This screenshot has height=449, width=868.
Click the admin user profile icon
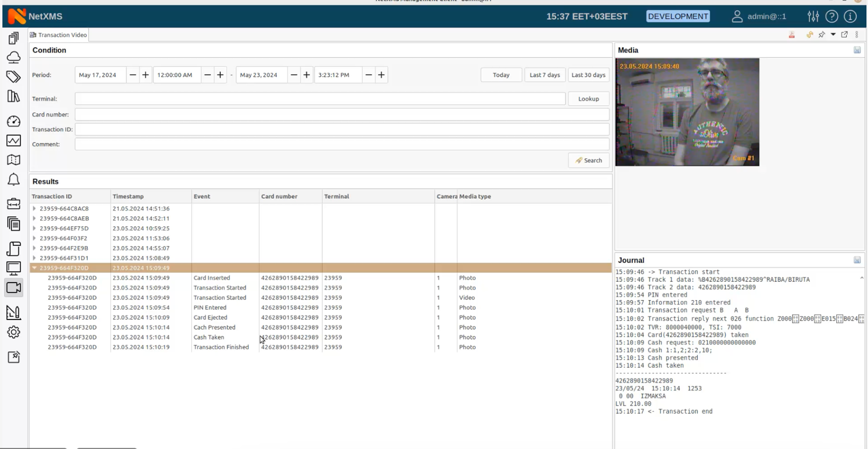pos(737,16)
